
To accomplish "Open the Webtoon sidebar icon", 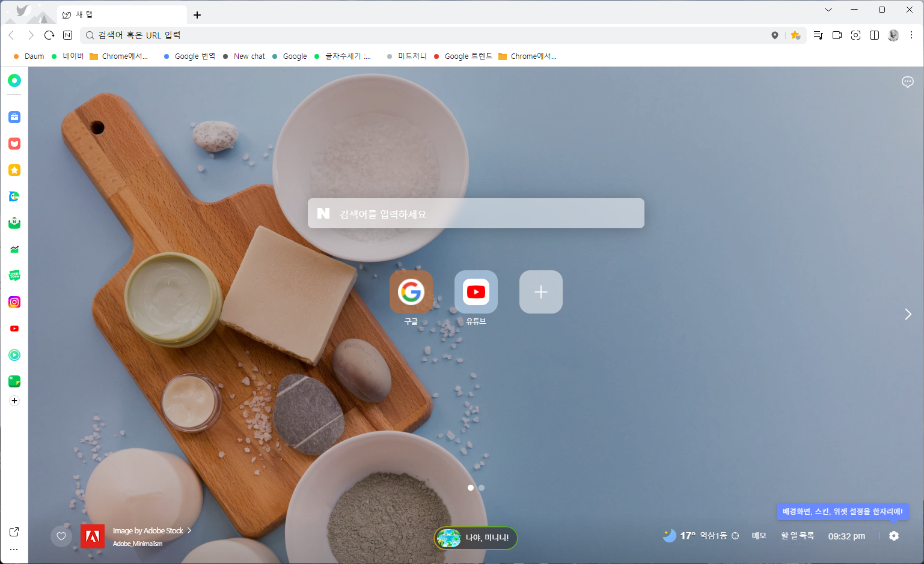I will 14,276.
